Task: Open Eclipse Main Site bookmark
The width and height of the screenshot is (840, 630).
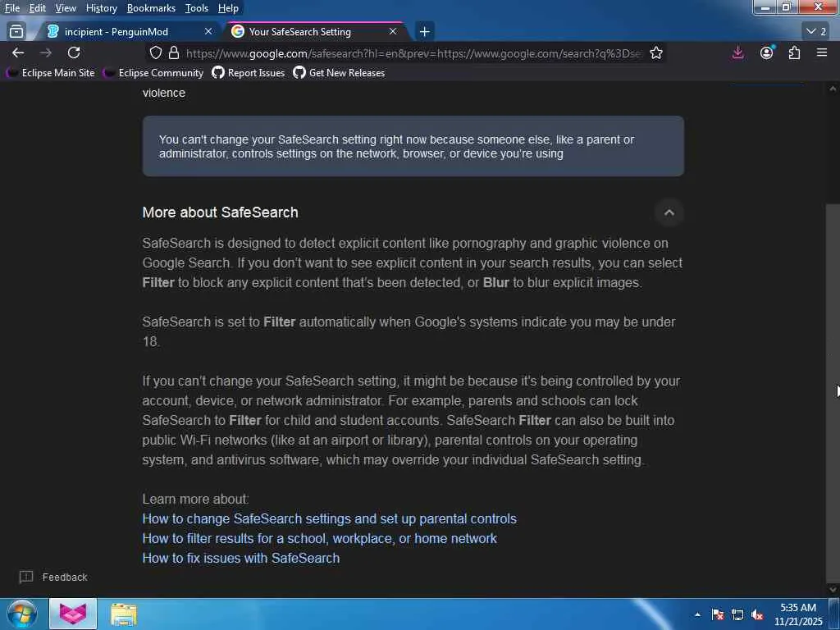Action: coord(50,73)
